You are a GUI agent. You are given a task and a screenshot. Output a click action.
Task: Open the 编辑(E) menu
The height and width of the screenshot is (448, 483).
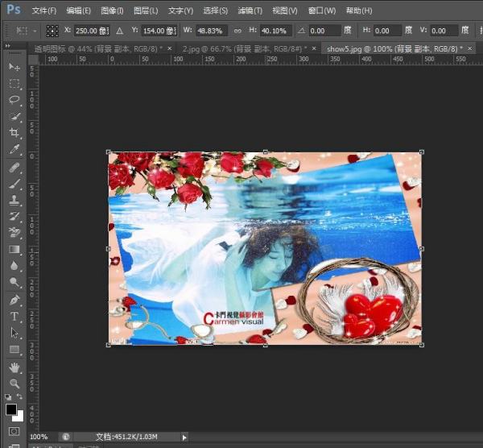(x=79, y=10)
